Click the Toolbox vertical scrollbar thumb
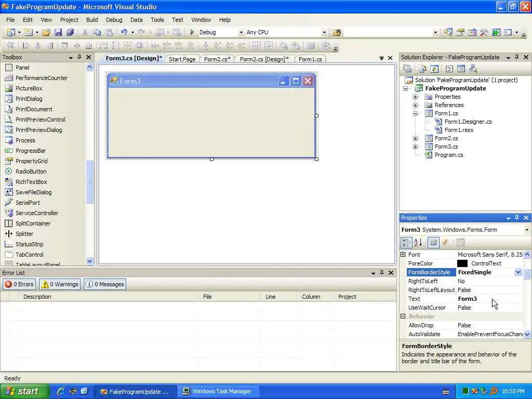 pyautogui.click(x=89, y=181)
